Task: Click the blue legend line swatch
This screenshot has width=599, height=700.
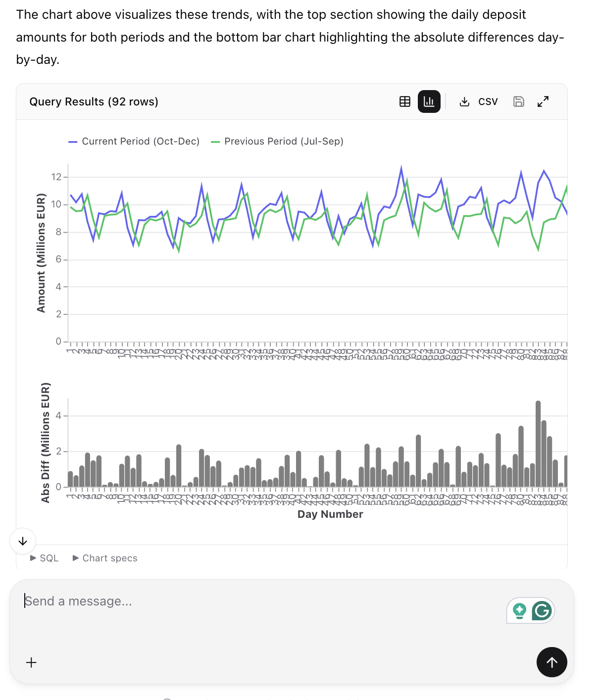Action: 73,142
